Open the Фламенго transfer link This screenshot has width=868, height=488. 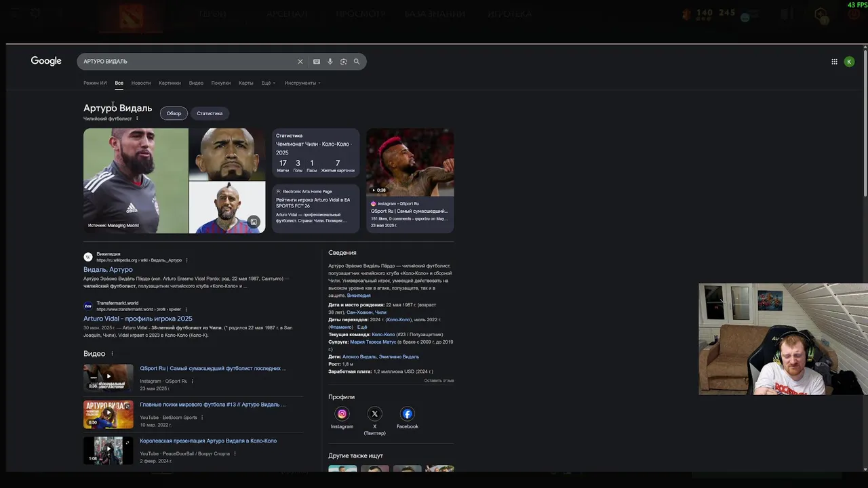(340, 327)
